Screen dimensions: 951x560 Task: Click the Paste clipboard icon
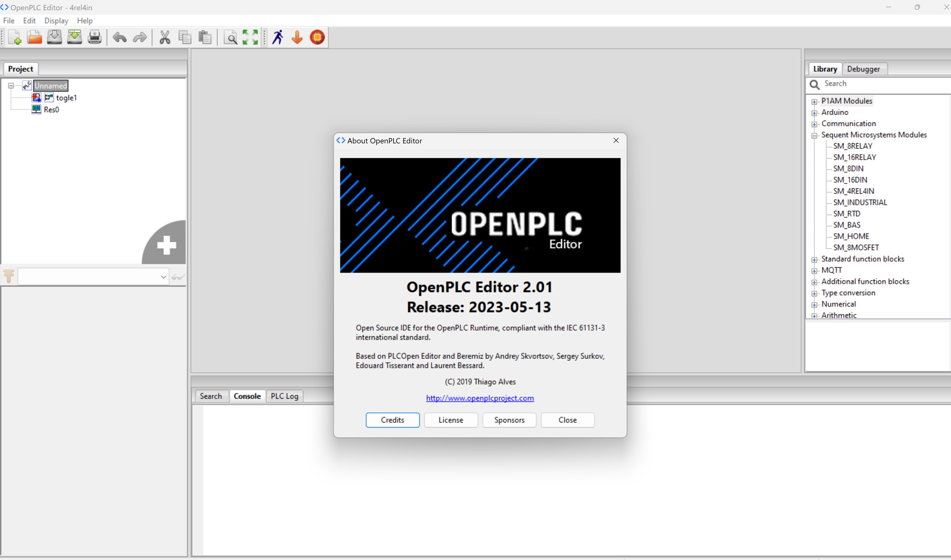[x=205, y=37]
